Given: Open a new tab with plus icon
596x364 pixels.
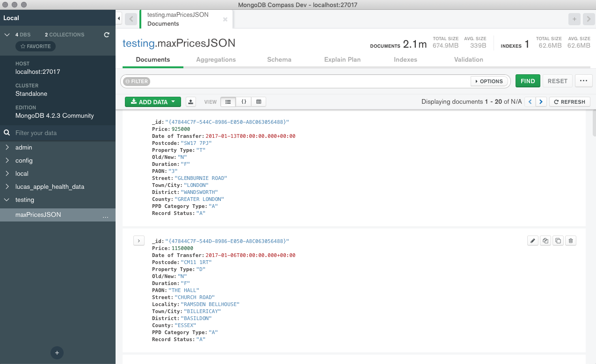Looking at the screenshot, I should (x=574, y=19).
